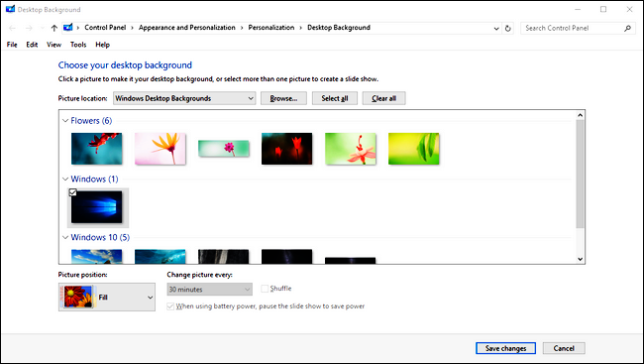Select the blue Windows logo wallpaper thumbnail
Image resolution: width=644 pixels, height=364 pixels.
click(x=97, y=207)
